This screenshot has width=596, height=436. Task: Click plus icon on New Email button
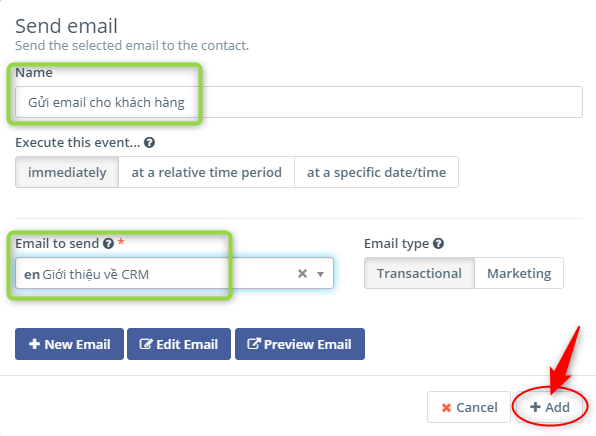pos(34,344)
